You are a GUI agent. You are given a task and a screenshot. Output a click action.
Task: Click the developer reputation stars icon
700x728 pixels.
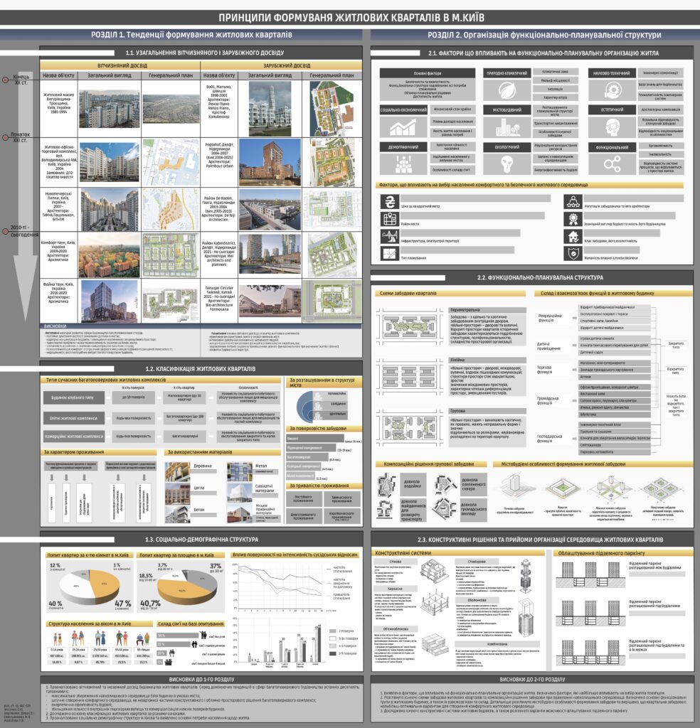[573, 201]
